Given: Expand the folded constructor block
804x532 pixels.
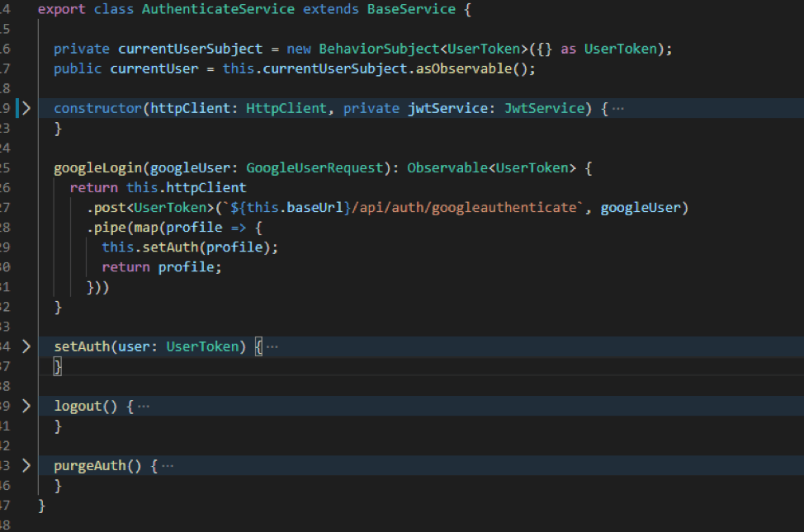Looking at the screenshot, I should [x=26, y=108].
